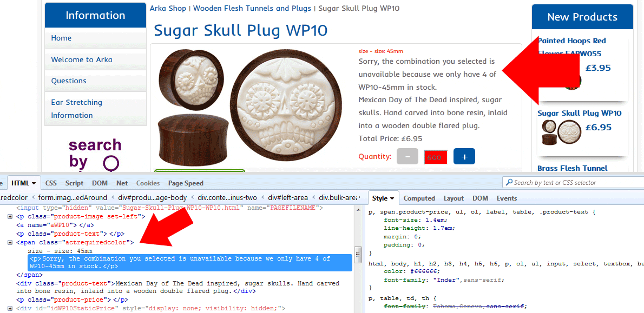644x313 pixels.
Task: Click the Firebug search text box
Action: [574, 183]
